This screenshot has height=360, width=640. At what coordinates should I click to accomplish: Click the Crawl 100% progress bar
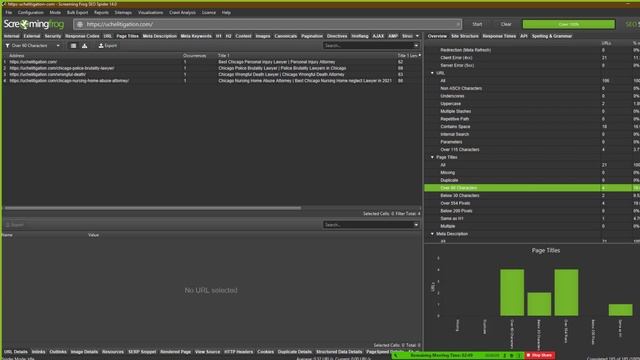tap(569, 24)
